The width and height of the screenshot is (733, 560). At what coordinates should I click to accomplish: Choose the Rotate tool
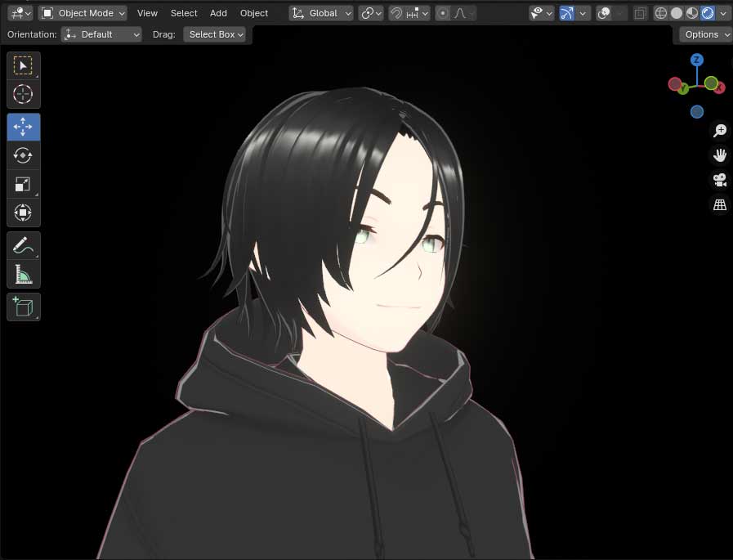[23, 155]
